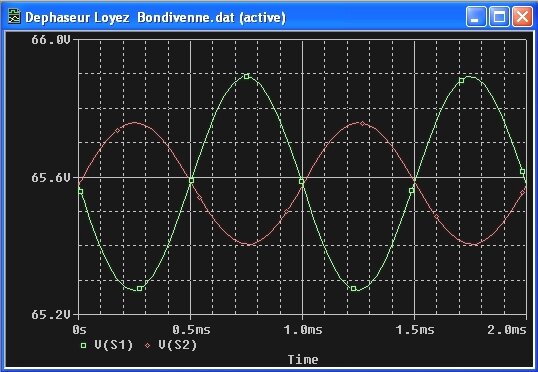Click the Time axis title
The image size is (538, 372).
[x=303, y=359]
